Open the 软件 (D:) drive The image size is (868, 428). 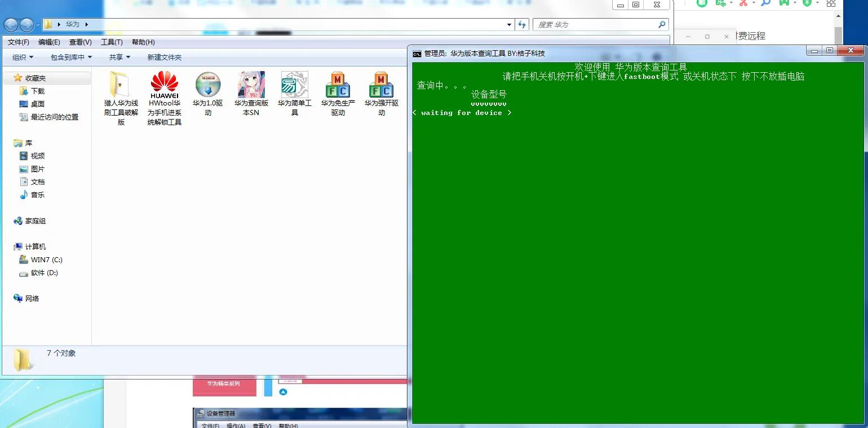45,272
